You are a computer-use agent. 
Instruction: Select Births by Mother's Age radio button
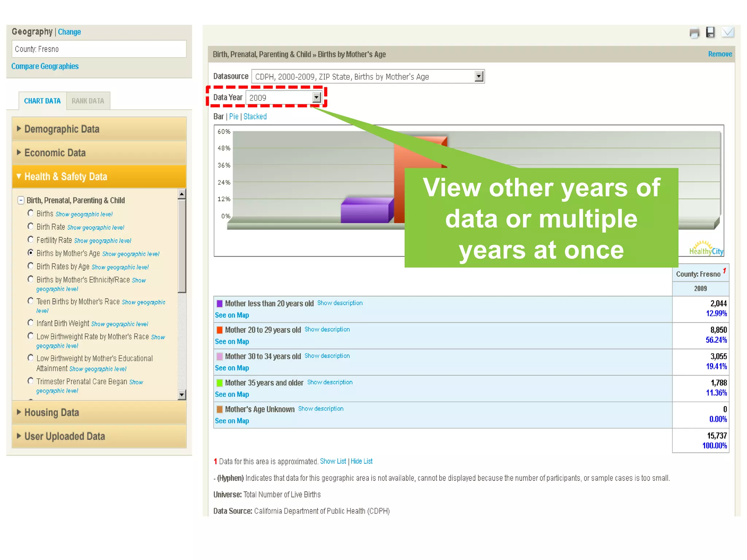point(31,253)
